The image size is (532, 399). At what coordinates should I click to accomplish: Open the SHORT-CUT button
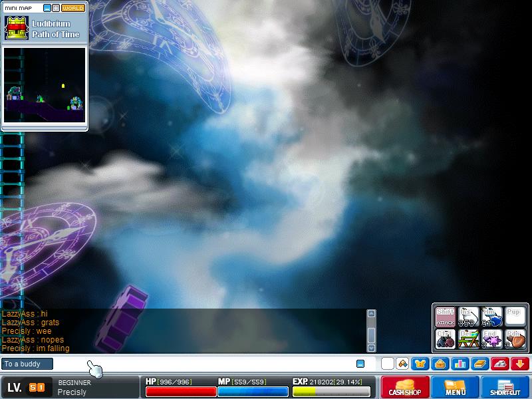click(x=505, y=387)
